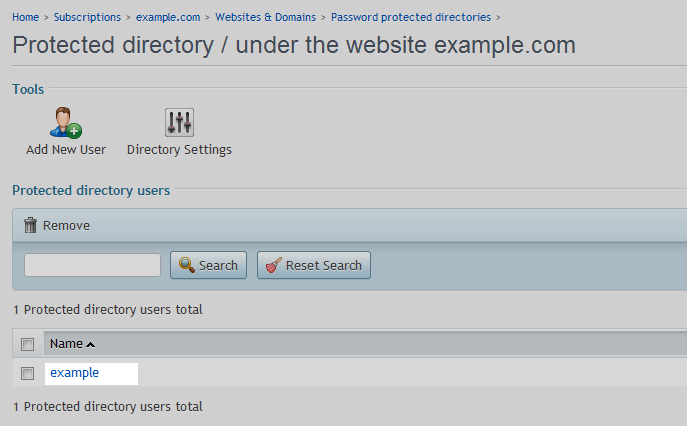The width and height of the screenshot is (687, 426).
Task: Go to Websites & Domains breadcrumb
Action: pos(266,17)
